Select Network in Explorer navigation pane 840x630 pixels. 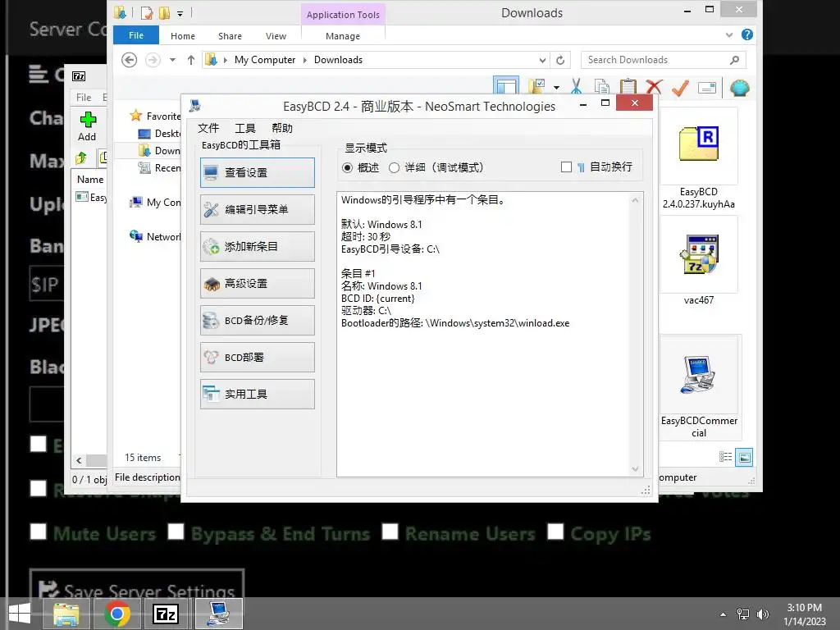pyautogui.click(x=155, y=236)
